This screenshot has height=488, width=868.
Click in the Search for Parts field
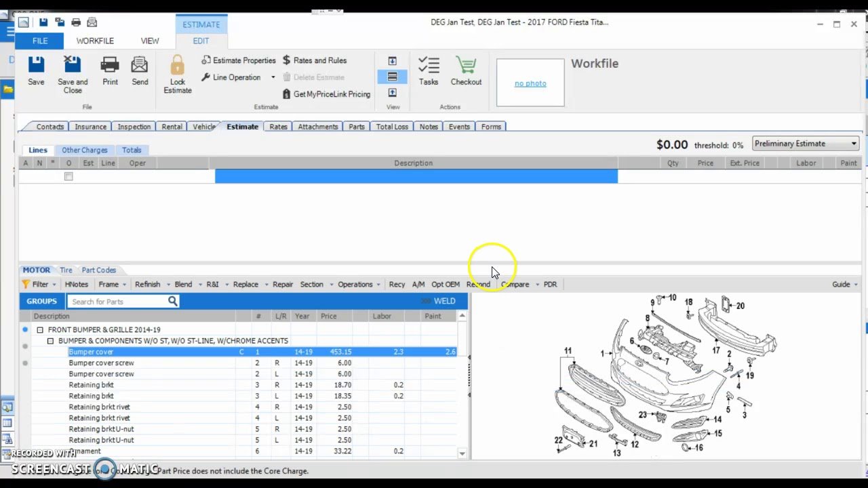(118, 302)
